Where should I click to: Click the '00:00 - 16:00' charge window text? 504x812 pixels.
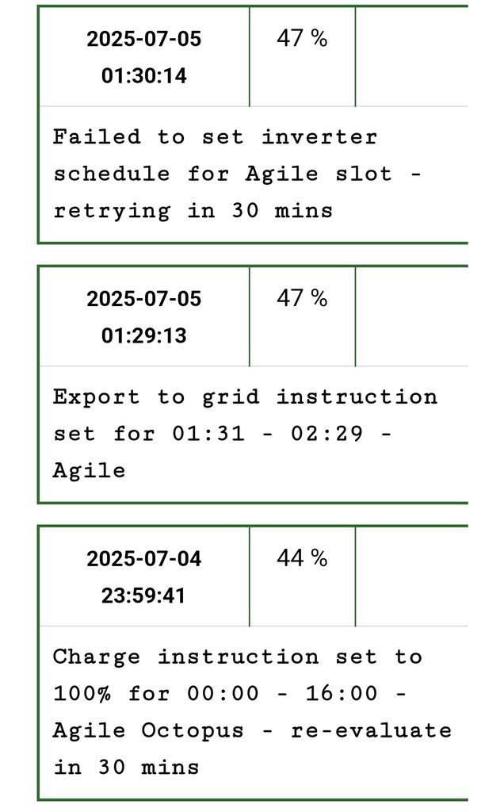(282, 693)
